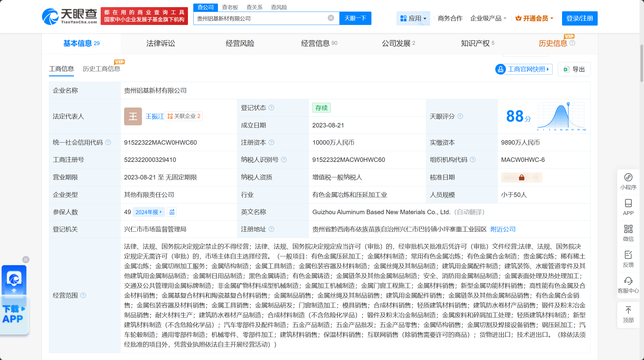Click the insured-count chart icon beside 2024年报
The width and height of the screenshot is (644, 360).
pos(172,212)
